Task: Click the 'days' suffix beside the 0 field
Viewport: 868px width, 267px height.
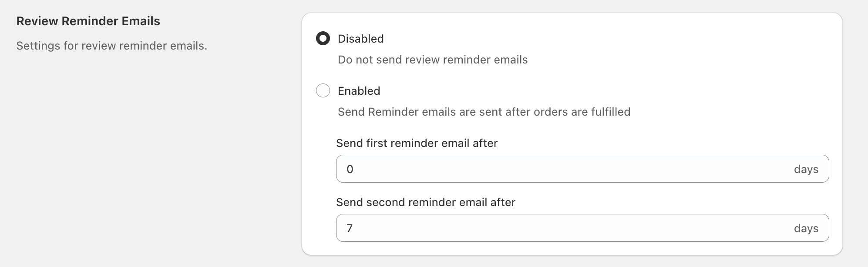Action: tap(807, 170)
